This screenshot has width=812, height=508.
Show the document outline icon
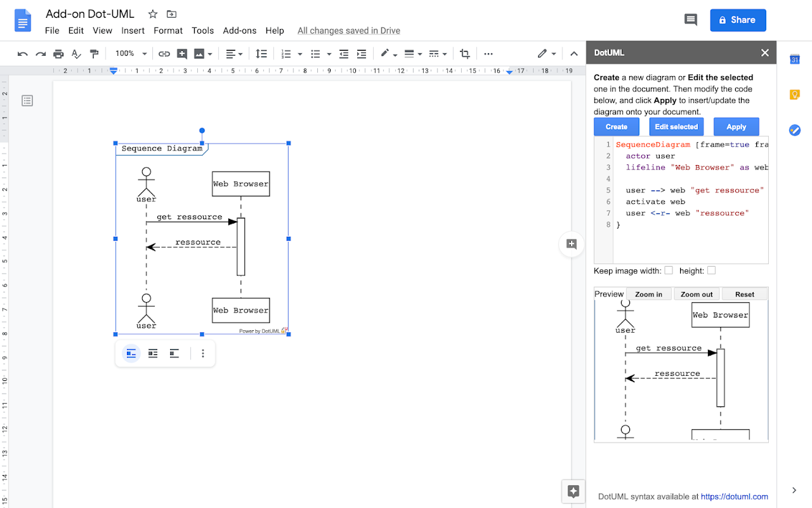point(27,100)
